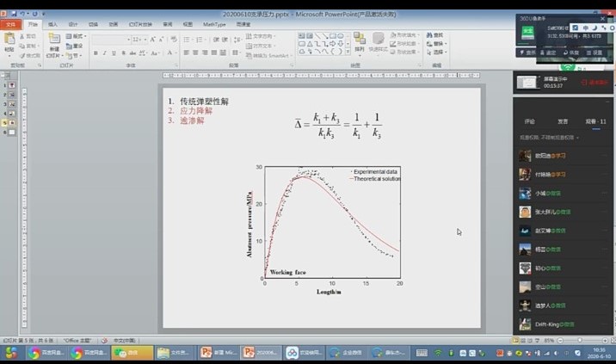
Task: Click the Windows Start button
Action: pyautogui.click(x=11, y=353)
